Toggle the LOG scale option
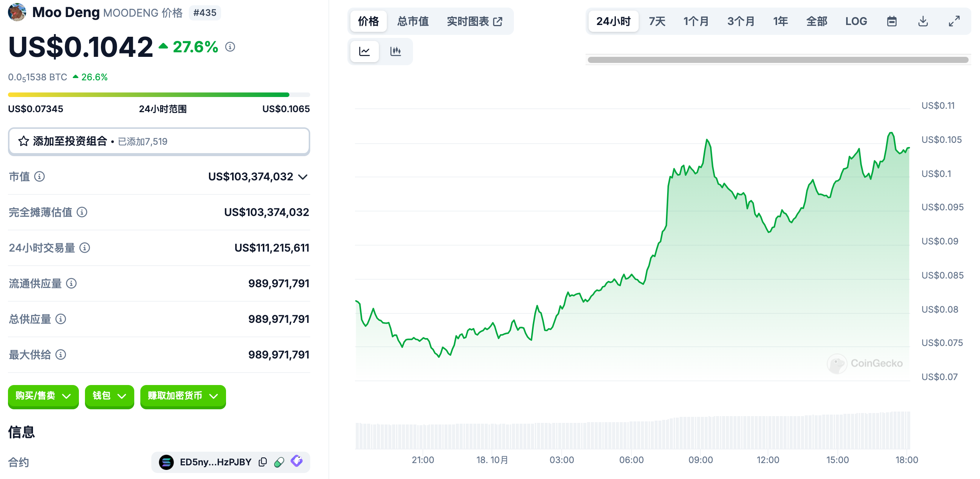This screenshot has width=980, height=479. pyautogui.click(x=856, y=21)
